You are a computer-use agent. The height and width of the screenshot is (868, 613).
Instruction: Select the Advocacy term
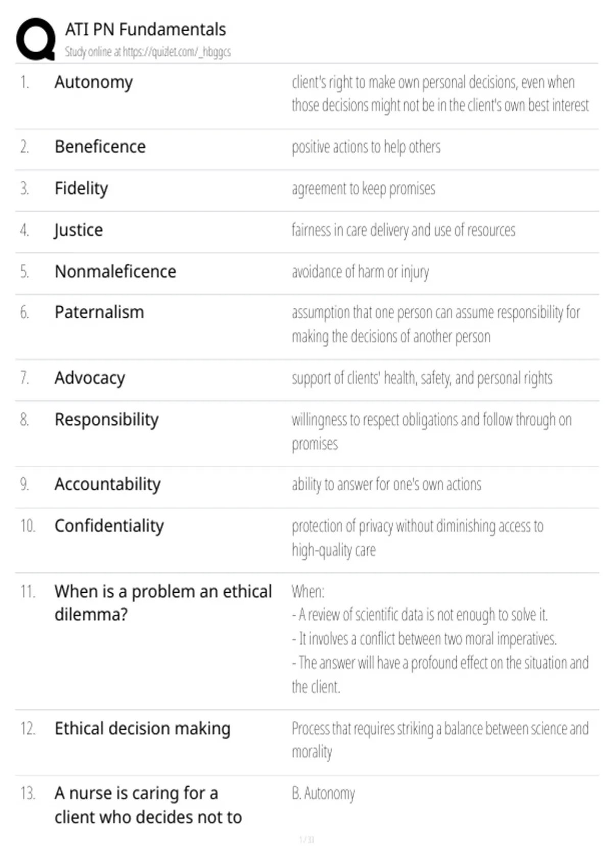[x=90, y=378]
